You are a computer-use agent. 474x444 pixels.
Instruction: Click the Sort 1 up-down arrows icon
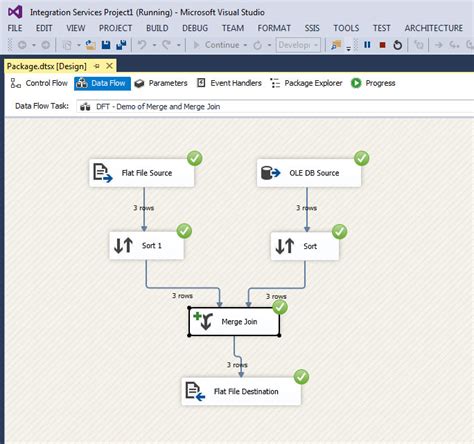pos(123,246)
